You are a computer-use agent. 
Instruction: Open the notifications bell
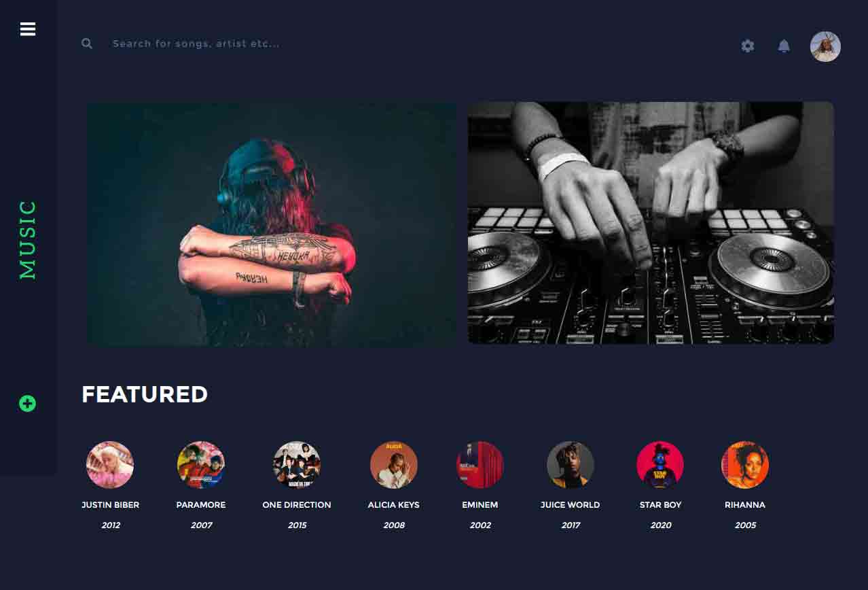point(784,46)
